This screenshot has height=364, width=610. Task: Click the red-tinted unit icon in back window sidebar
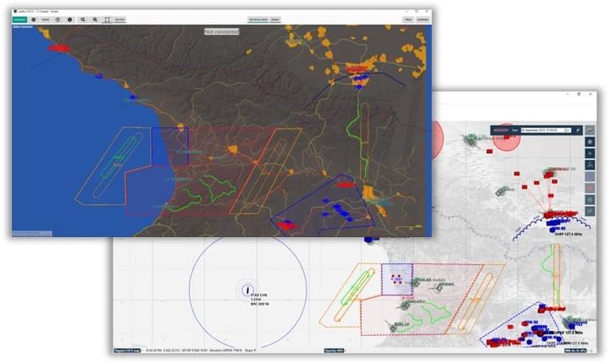pos(591,188)
